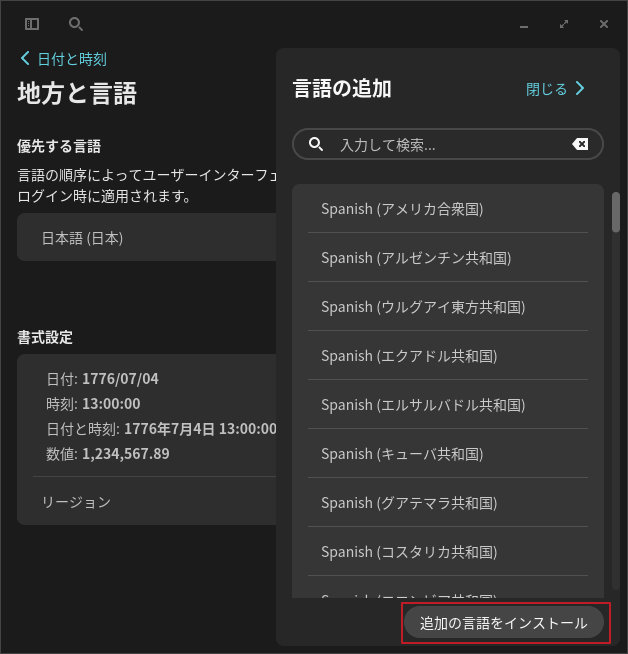This screenshot has width=628, height=654.
Task: Go back to 日付と時刻 page
Action: pyautogui.click(x=71, y=59)
